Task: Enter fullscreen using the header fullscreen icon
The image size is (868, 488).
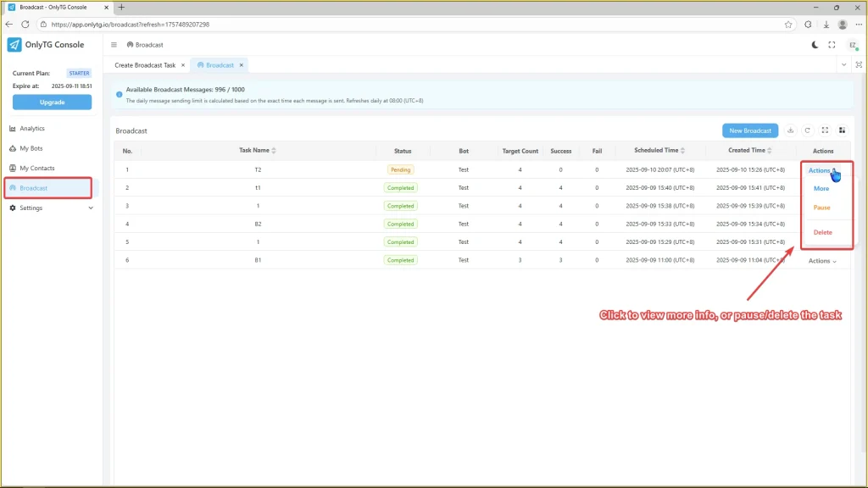Action: click(832, 45)
